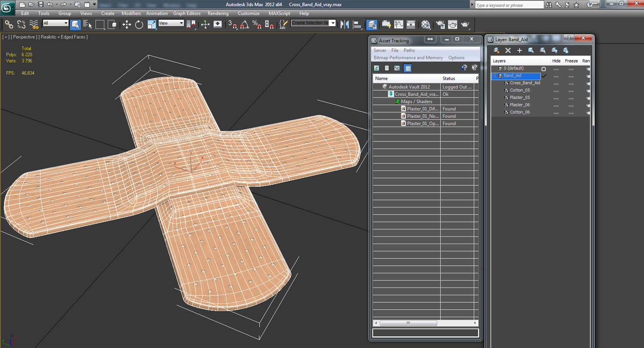Toggle Manage Layers toolbar button
This screenshot has height=348, width=644.
click(x=372, y=25)
